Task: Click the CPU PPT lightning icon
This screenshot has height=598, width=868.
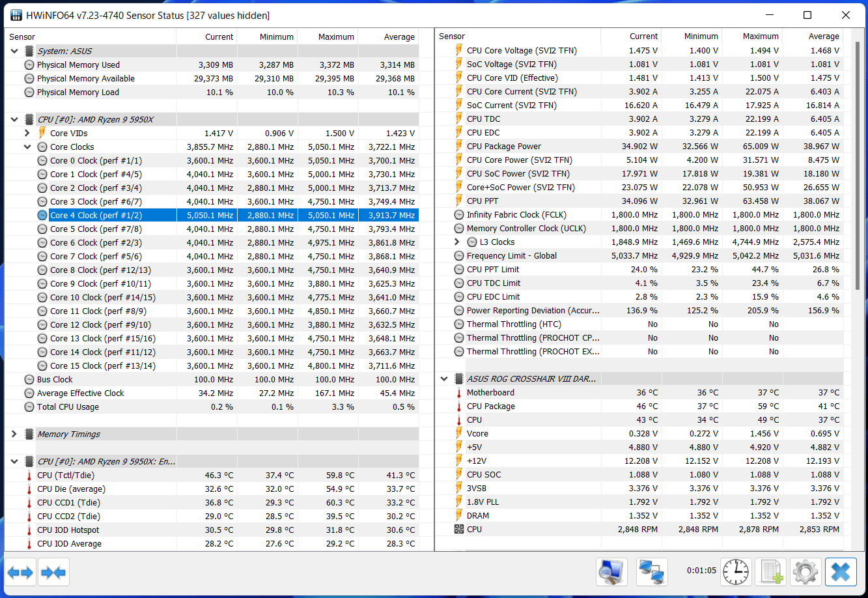Action: click(x=459, y=201)
